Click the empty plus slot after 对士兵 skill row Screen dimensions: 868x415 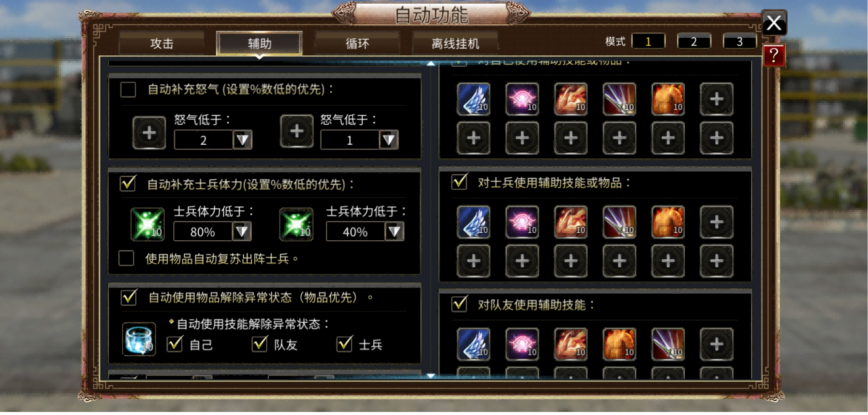(717, 222)
